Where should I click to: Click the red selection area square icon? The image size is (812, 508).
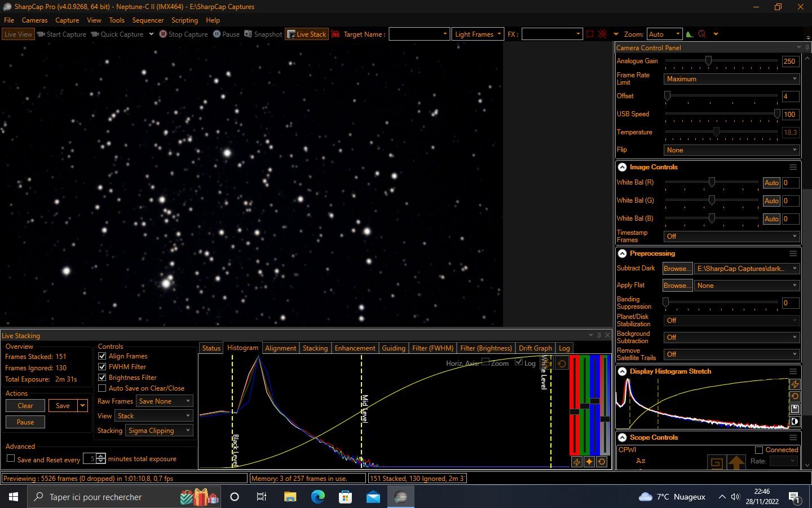(590, 34)
